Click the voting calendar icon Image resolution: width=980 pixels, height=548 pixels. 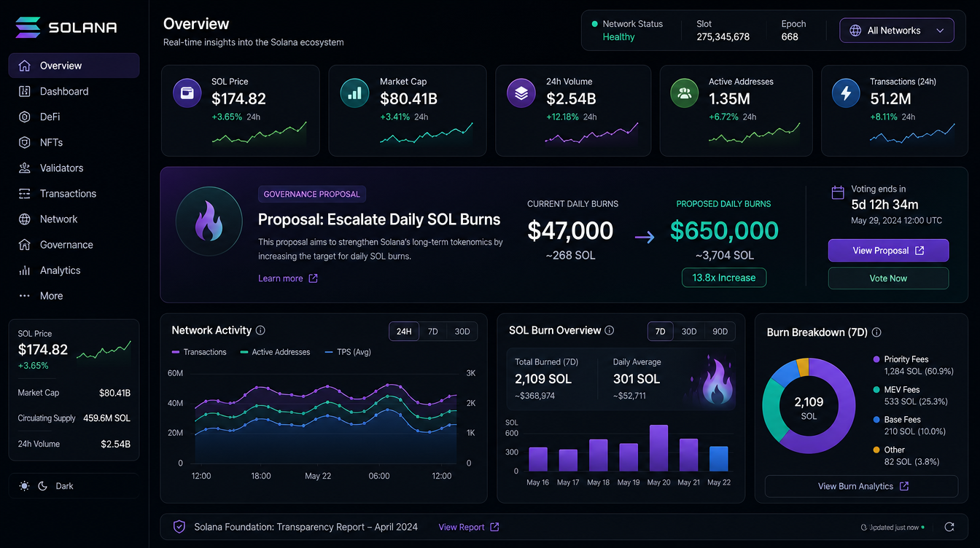[838, 192]
